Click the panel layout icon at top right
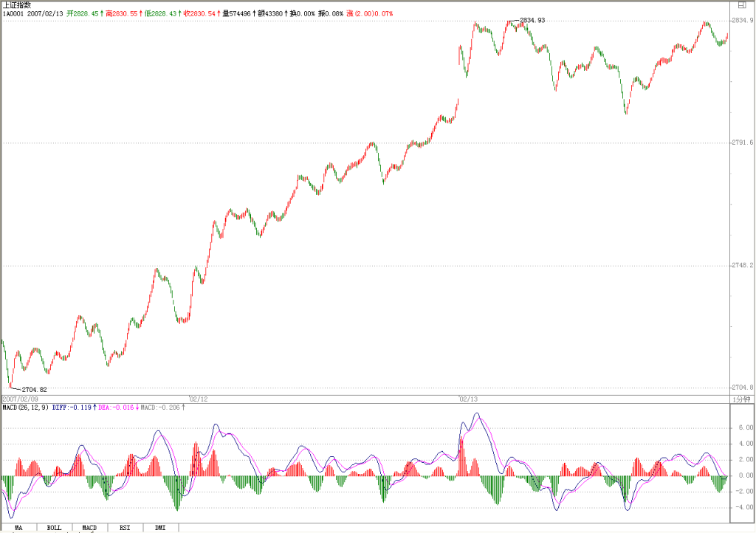 point(742,5)
